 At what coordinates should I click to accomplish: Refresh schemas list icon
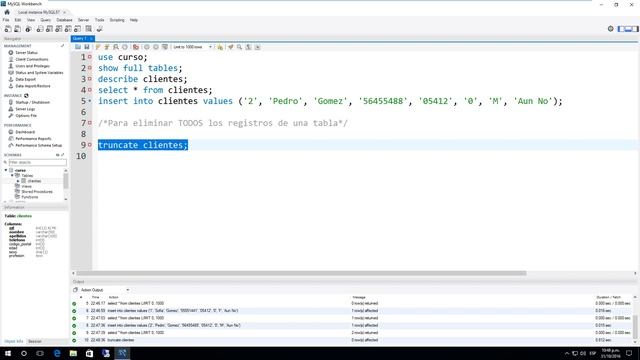tap(57, 155)
